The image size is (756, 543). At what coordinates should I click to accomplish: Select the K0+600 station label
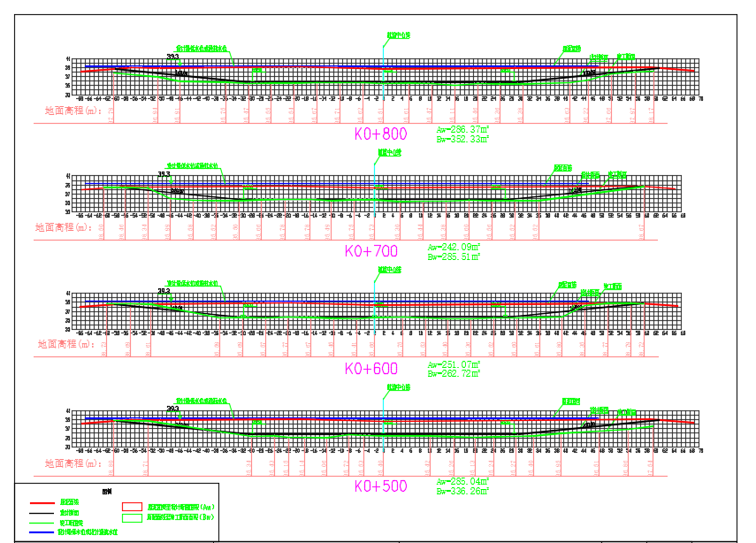(370, 368)
